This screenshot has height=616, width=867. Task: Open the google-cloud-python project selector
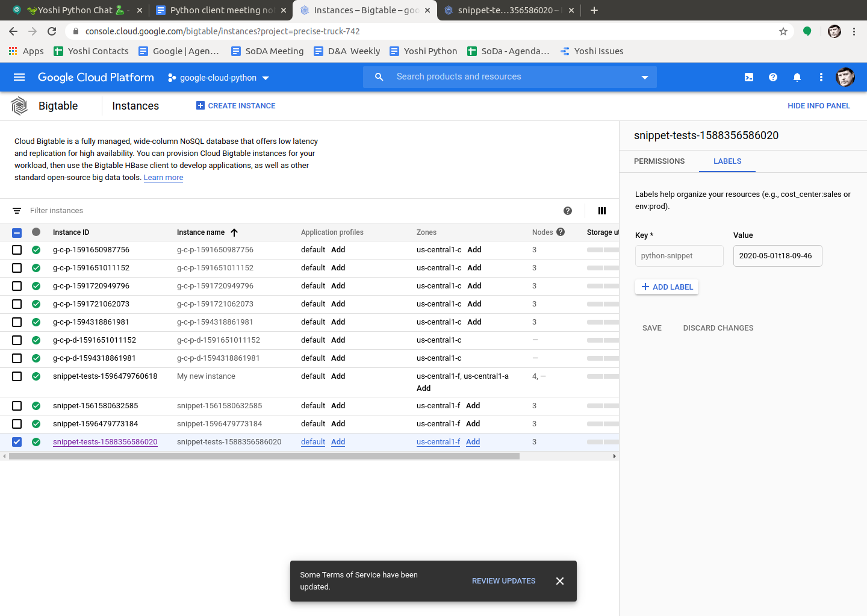click(218, 78)
